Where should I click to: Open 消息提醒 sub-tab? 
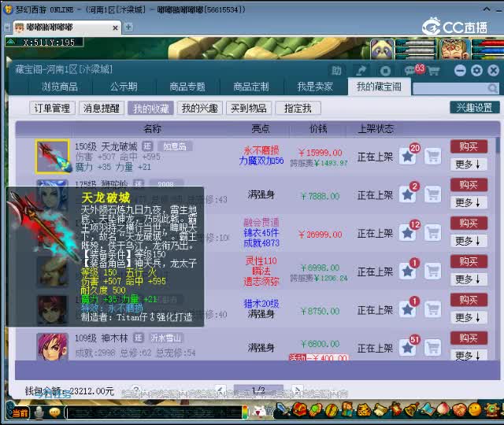[102, 109]
